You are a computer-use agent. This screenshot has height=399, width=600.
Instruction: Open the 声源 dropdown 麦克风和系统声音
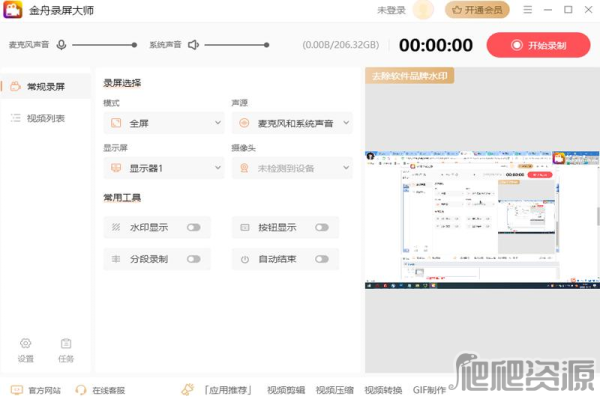coord(292,123)
